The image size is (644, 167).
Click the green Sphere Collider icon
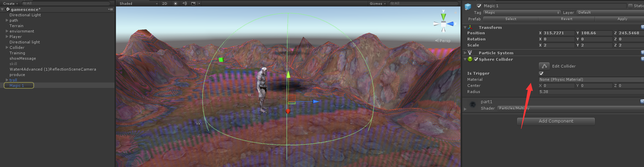pyautogui.click(x=470, y=59)
